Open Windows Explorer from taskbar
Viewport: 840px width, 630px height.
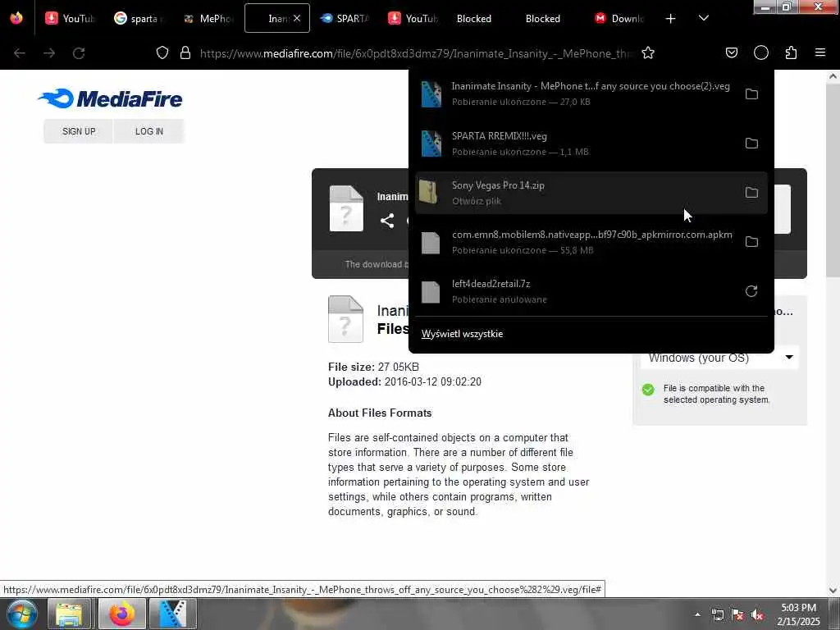point(69,614)
